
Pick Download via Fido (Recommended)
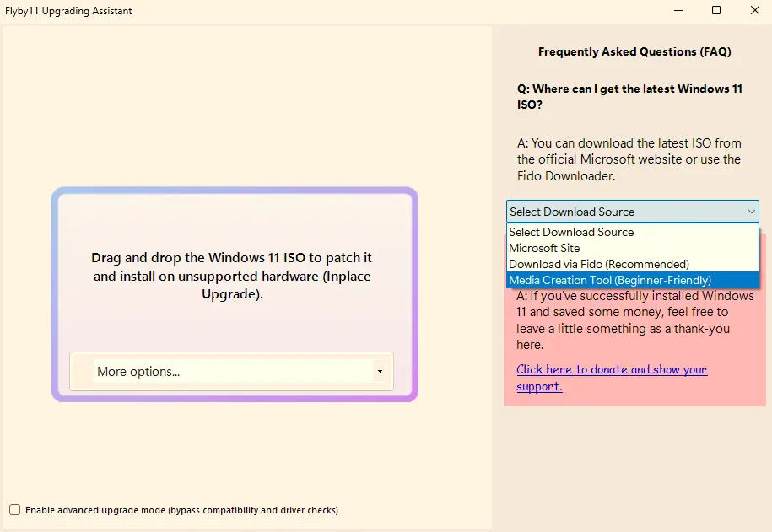click(x=633, y=264)
